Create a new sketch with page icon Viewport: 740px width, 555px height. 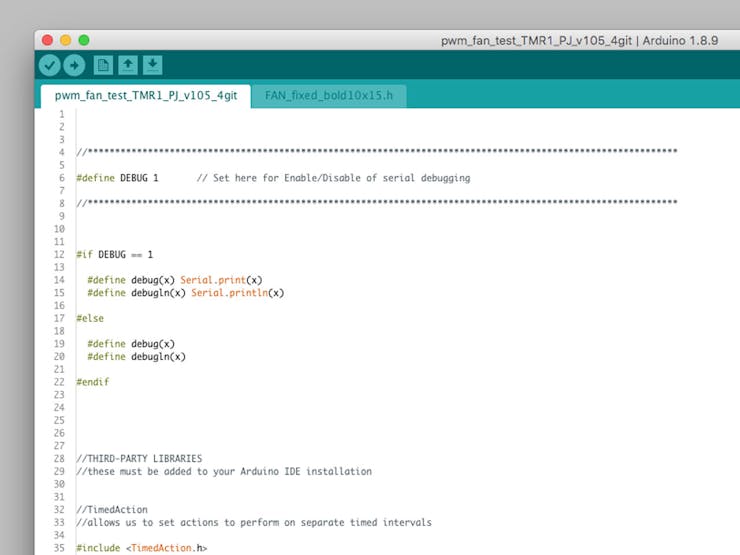click(103, 65)
